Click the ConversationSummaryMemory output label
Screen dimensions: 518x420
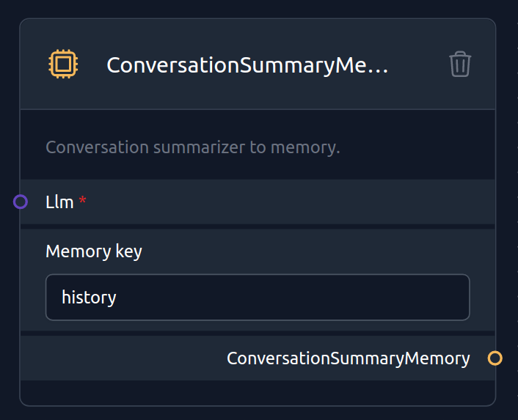click(349, 358)
